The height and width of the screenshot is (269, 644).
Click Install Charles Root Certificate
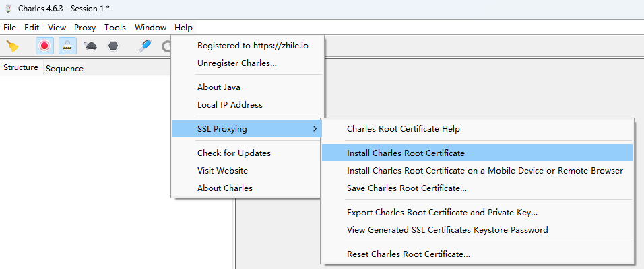pyautogui.click(x=477, y=153)
